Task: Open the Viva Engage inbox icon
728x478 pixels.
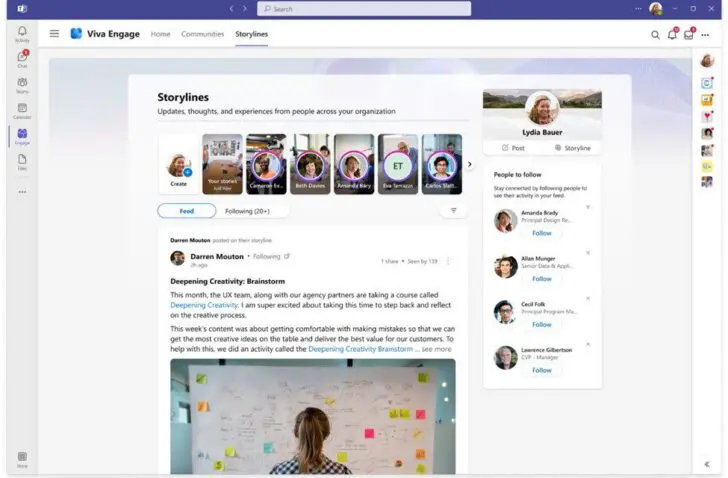Action: [x=689, y=34]
